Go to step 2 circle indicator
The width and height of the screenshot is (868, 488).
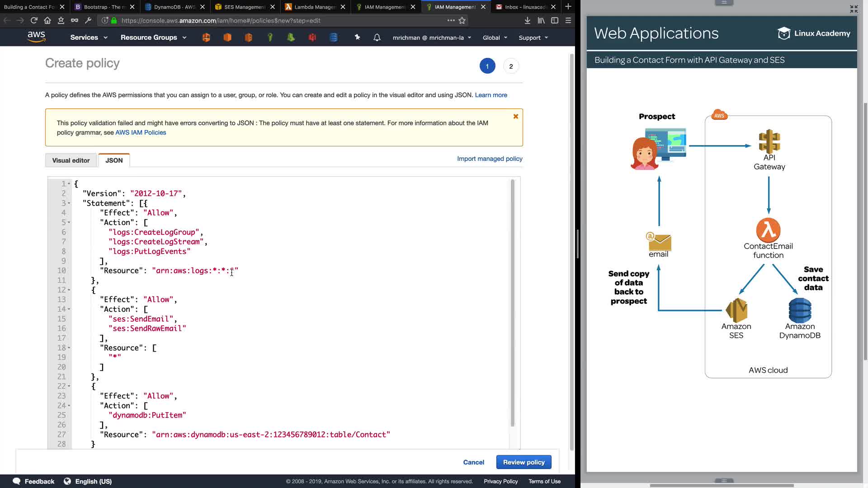pyautogui.click(x=511, y=66)
